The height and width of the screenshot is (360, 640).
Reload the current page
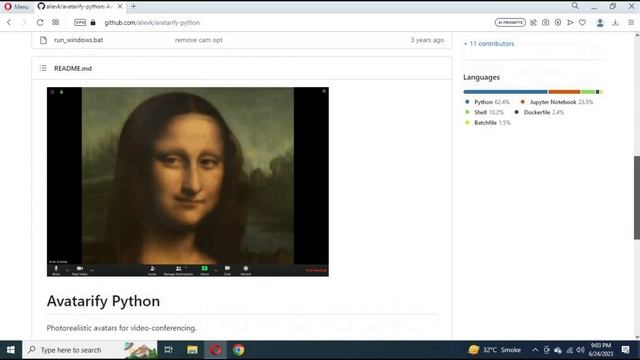[x=40, y=22]
